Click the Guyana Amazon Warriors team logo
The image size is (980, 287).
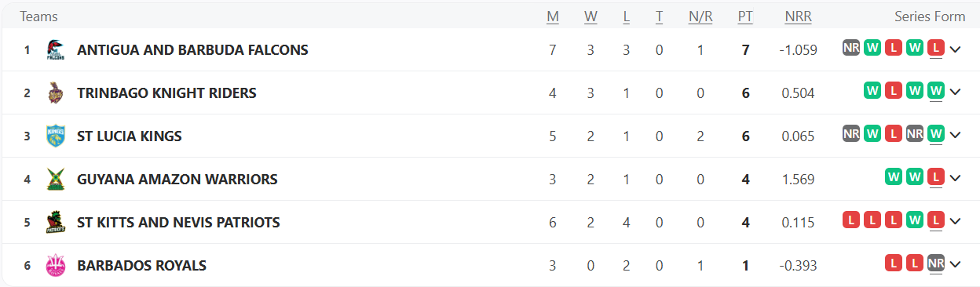coord(55,180)
